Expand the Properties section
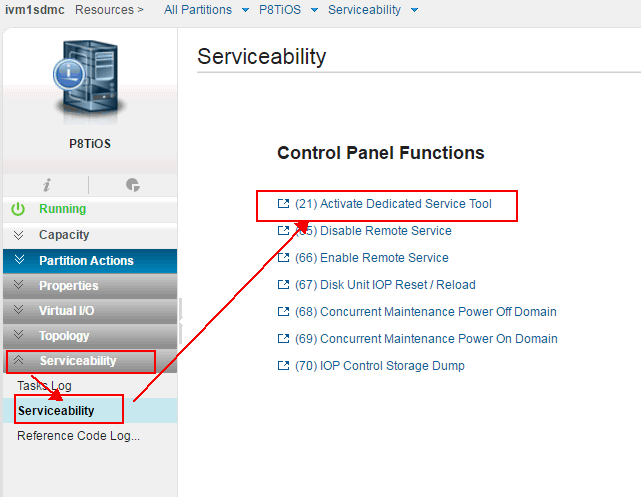 [68, 286]
